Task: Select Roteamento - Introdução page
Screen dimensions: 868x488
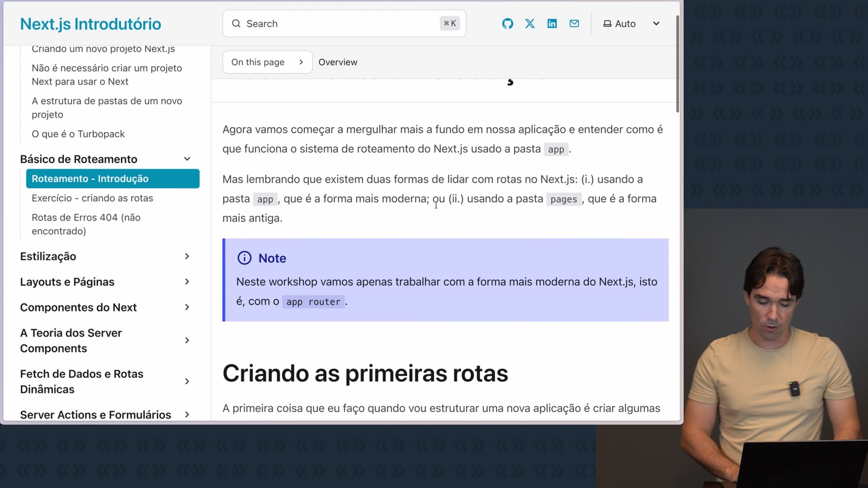Action: [x=113, y=179]
